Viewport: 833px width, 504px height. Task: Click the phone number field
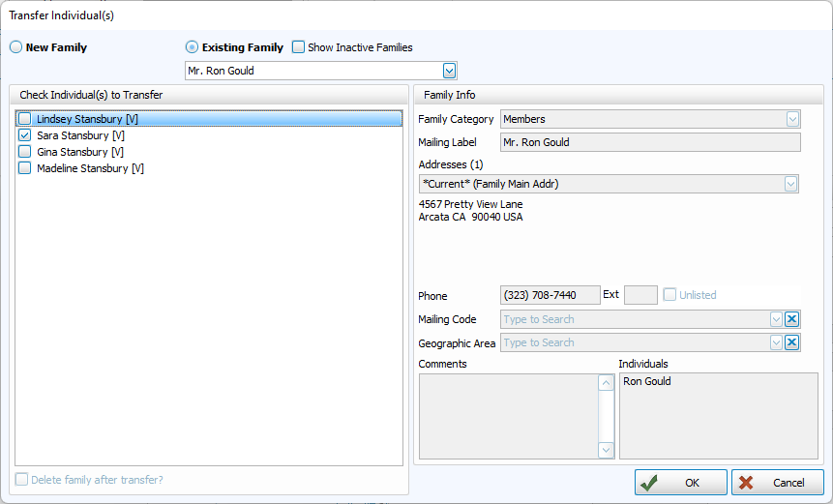(550, 295)
